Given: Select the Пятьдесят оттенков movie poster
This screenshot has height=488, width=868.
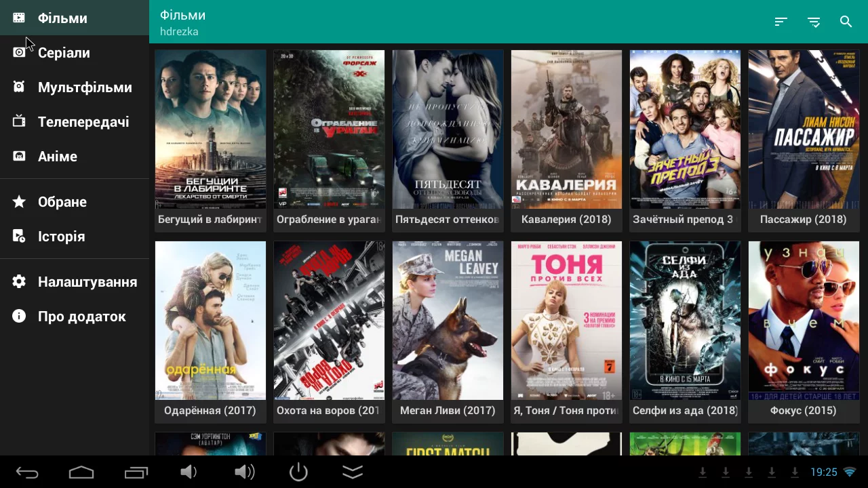Looking at the screenshot, I should (448, 129).
